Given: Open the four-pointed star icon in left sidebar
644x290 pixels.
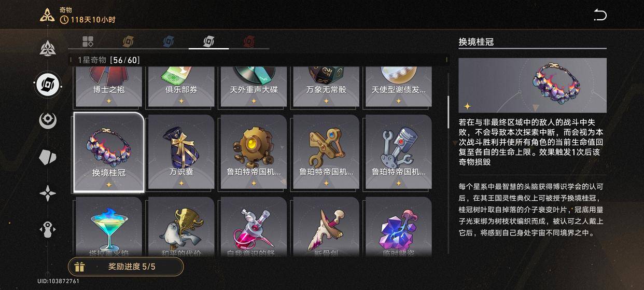Looking at the screenshot, I should point(48,194).
